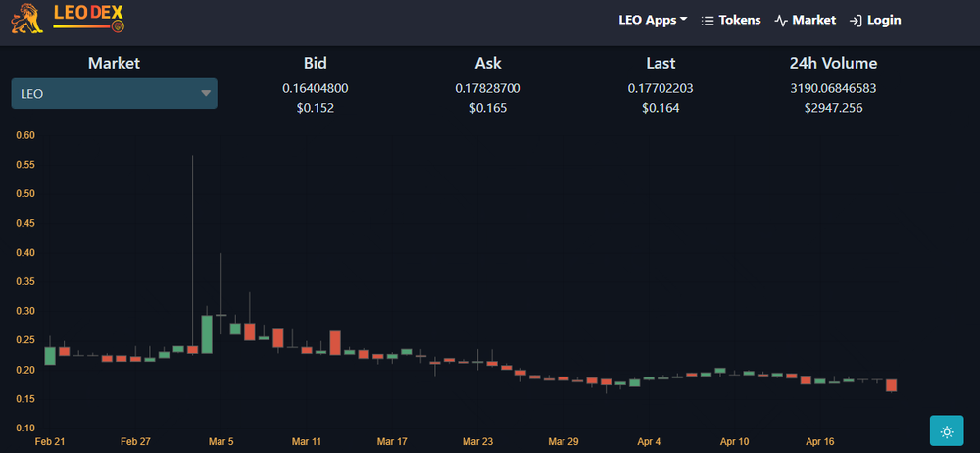Open the LEO market selector dropdown
The image size is (980, 453).
(x=115, y=93)
